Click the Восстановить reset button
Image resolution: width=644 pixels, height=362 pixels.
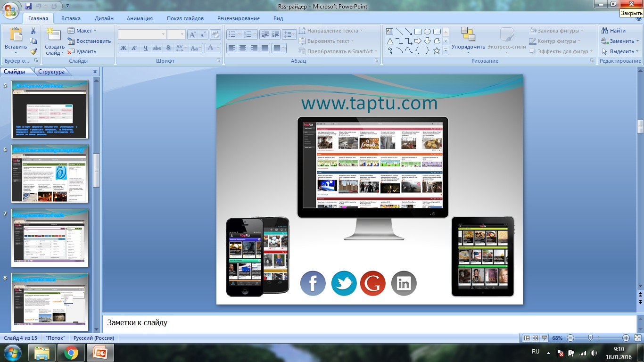pyautogui.click(x=89, y=41)
